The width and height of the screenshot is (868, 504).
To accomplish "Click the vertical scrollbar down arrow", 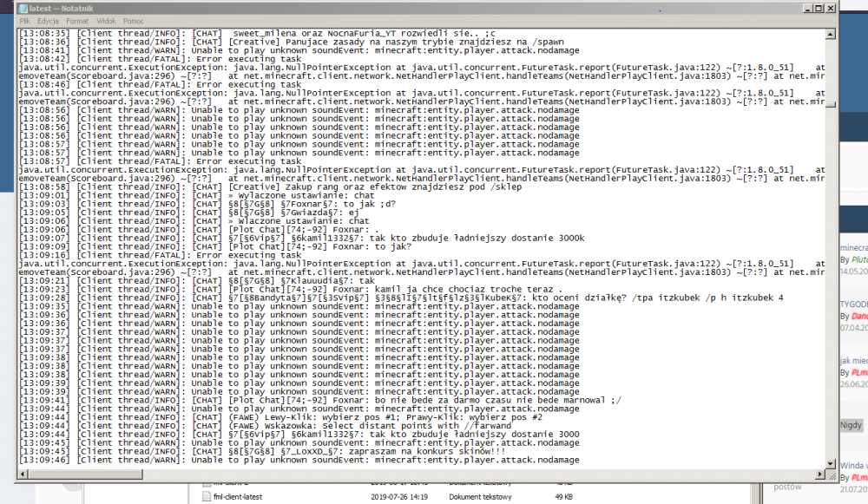I will coord(831,463).
